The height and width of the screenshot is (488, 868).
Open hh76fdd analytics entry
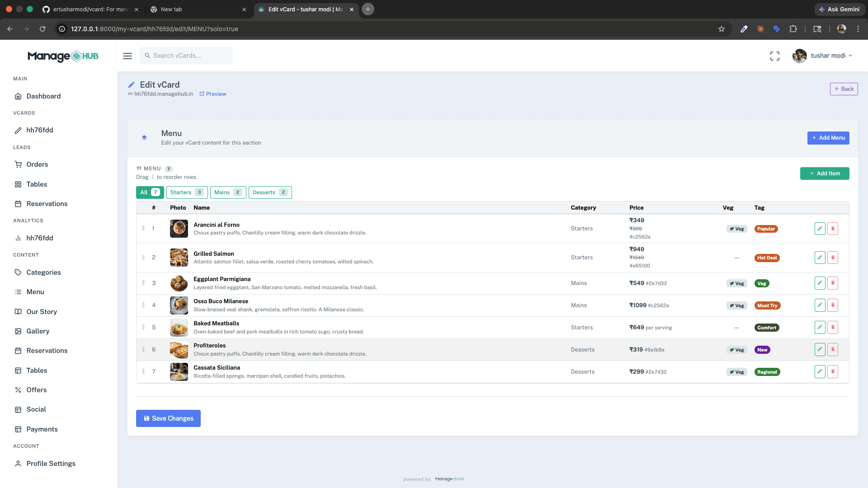coord(40,238)
